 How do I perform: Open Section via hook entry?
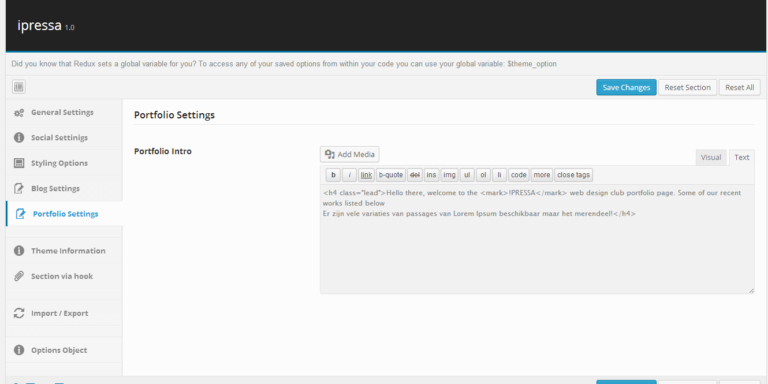click(x=64, y=276)
